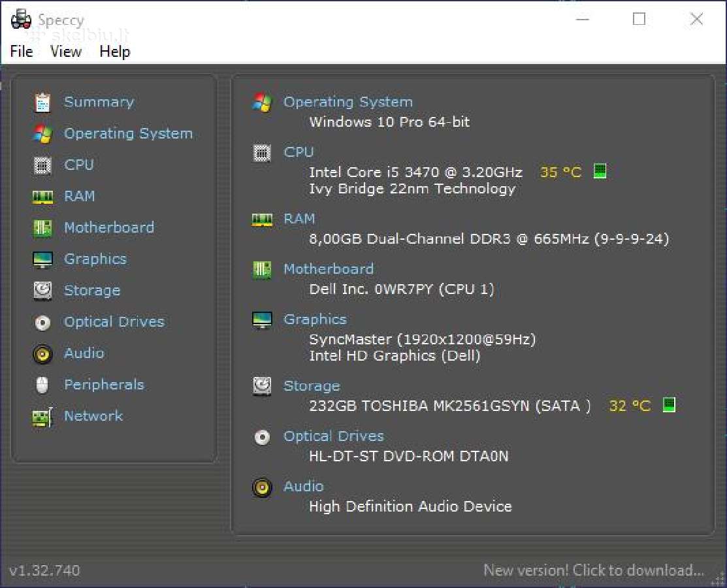
Task: Click the 32 °C storage temperature value
Action: (x=630, y=406)
